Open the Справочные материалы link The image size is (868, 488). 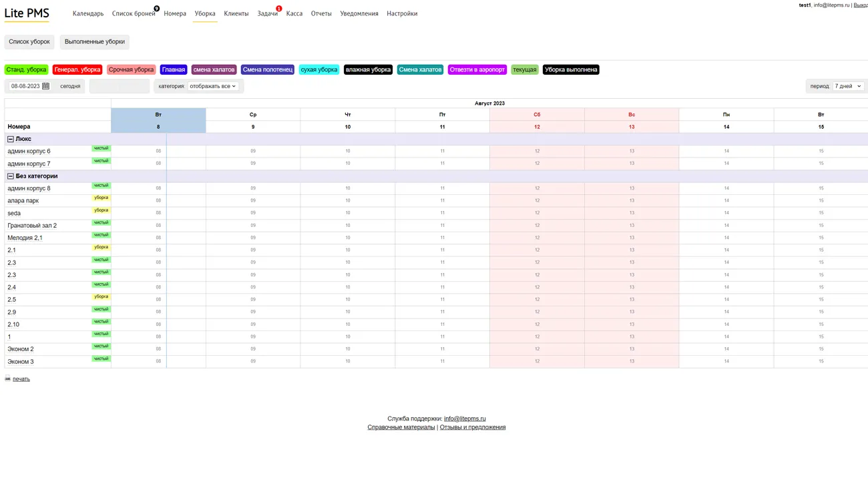coord(401,427)
